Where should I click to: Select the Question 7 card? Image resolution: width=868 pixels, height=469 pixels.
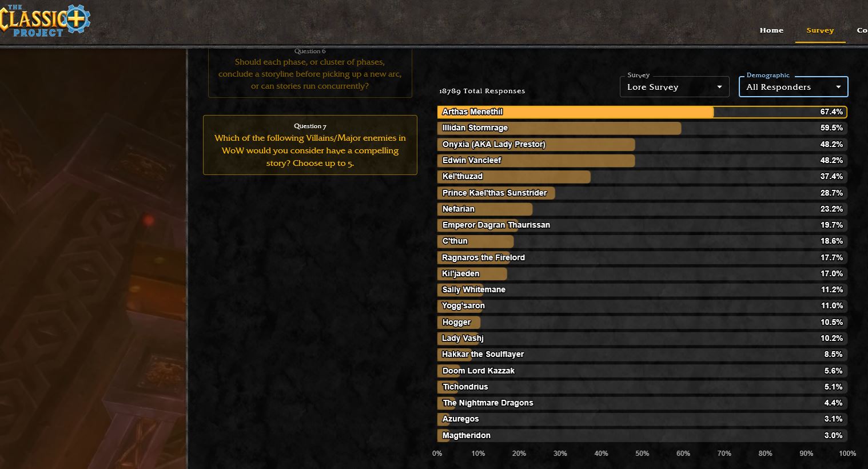pos(310,145)
